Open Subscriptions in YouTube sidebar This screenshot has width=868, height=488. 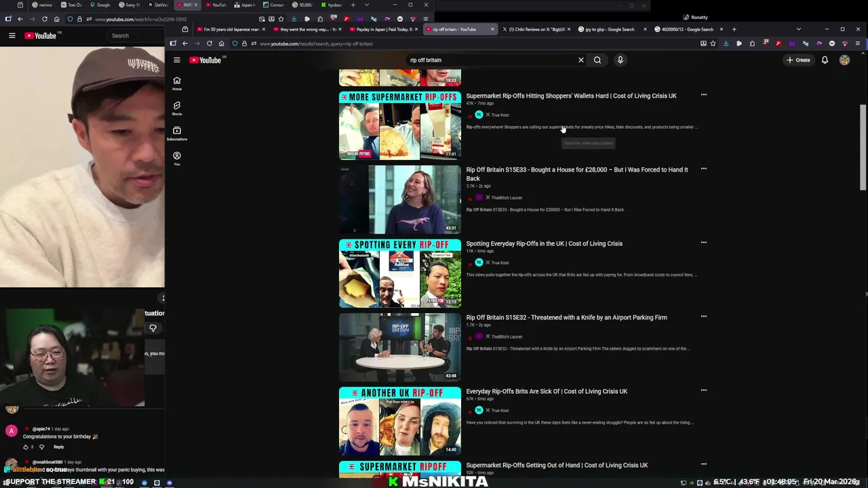176,133
